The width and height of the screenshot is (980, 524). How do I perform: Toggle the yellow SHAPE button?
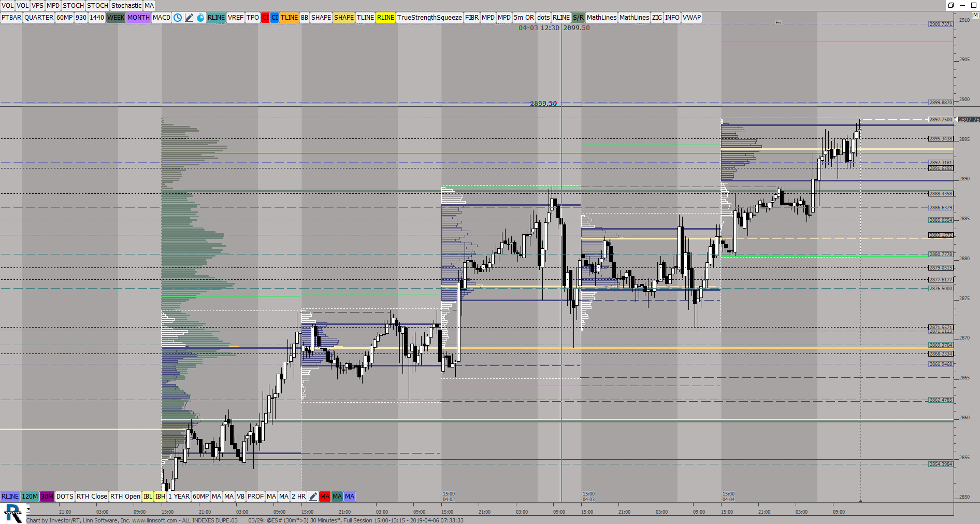pos(344,18)
